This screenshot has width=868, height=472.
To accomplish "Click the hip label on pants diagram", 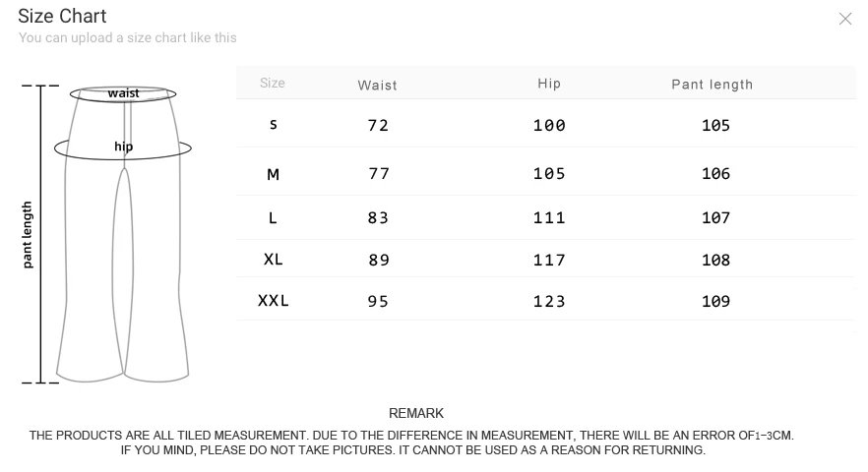I will 123,147.
